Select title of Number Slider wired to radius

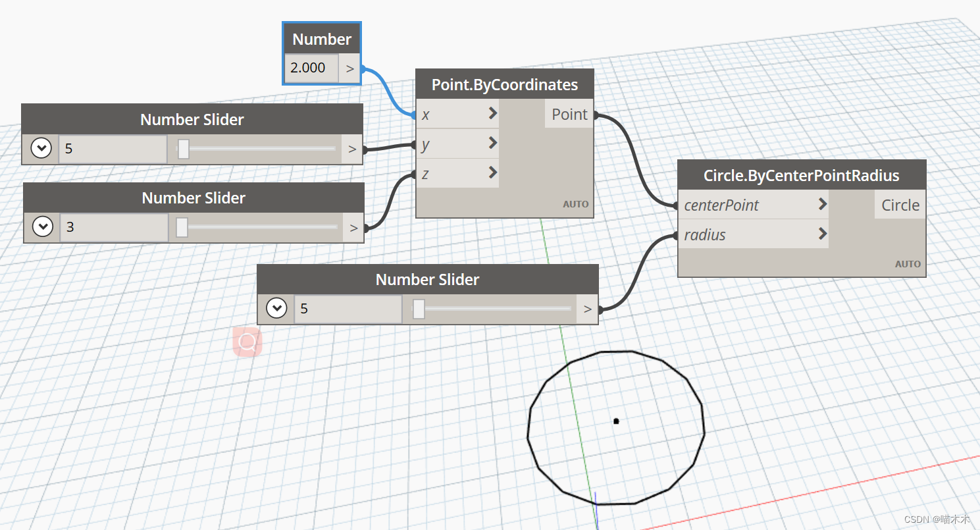click(428, 279)
